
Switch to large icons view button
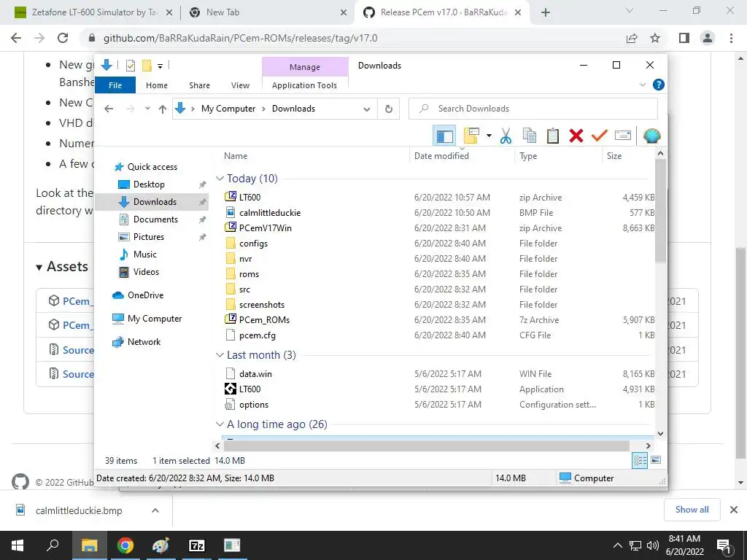pyautogui.click(x=656, y=460)
